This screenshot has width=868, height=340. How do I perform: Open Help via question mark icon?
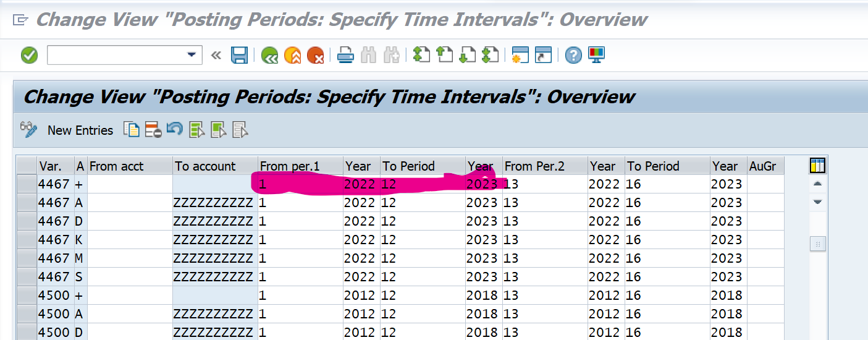tap(573, 56)
